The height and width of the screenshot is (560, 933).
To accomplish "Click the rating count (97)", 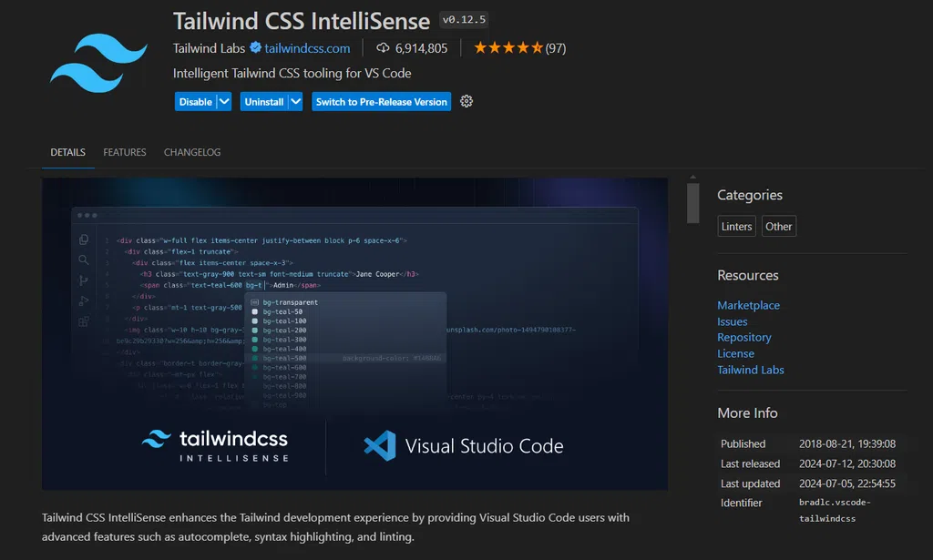I will [556, 48].
